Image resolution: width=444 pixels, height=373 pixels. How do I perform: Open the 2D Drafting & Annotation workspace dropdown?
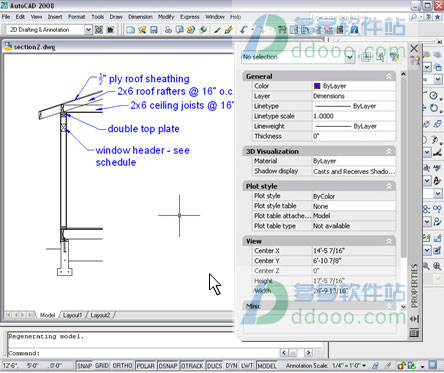[x=88, y=30]
